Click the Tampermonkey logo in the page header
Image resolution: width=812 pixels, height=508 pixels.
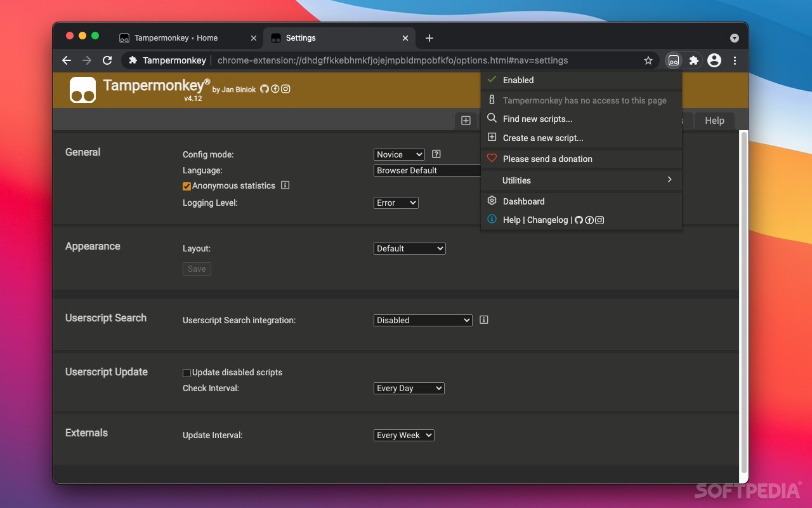tap(82, 90)
